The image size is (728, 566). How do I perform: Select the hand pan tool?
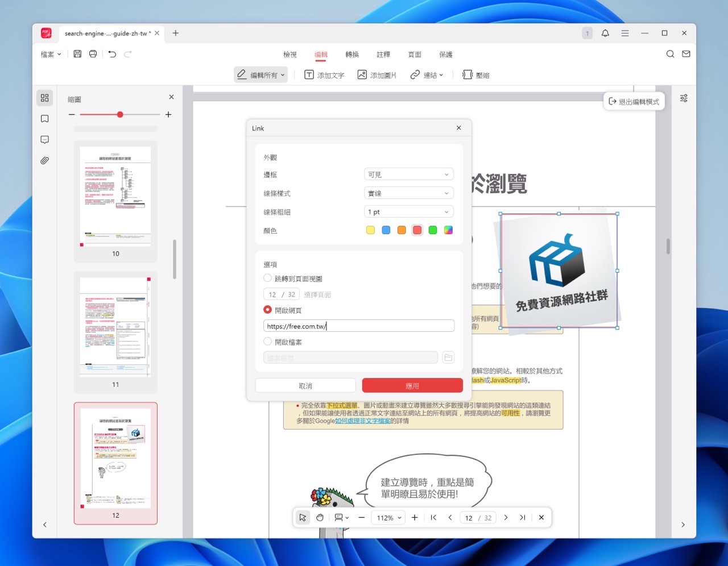pyautogui.click(x=320, y=518)
